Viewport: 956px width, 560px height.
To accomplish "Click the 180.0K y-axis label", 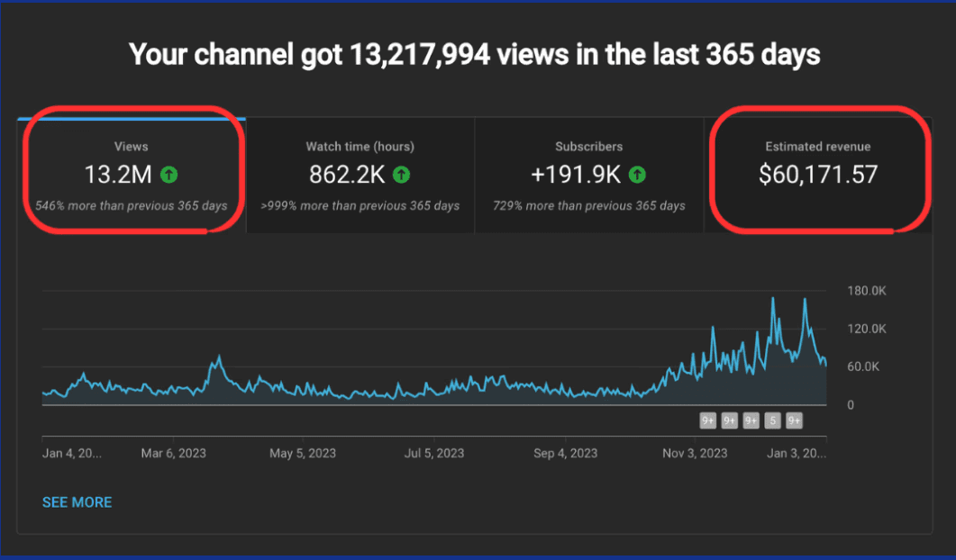I will point(867,291).
